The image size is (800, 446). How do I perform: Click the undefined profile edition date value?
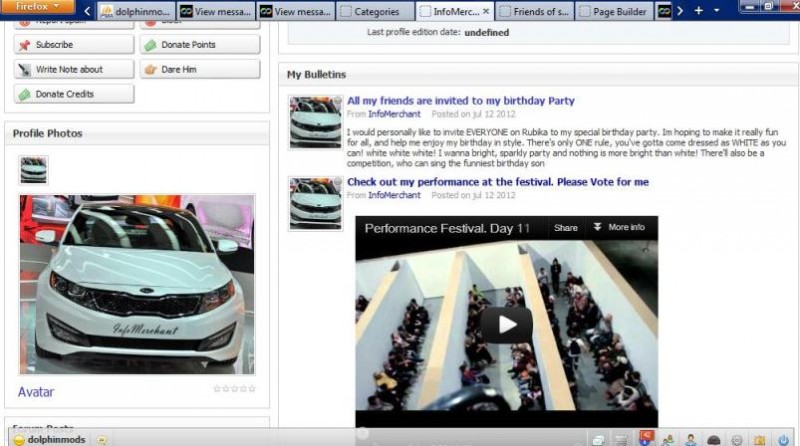487,32
